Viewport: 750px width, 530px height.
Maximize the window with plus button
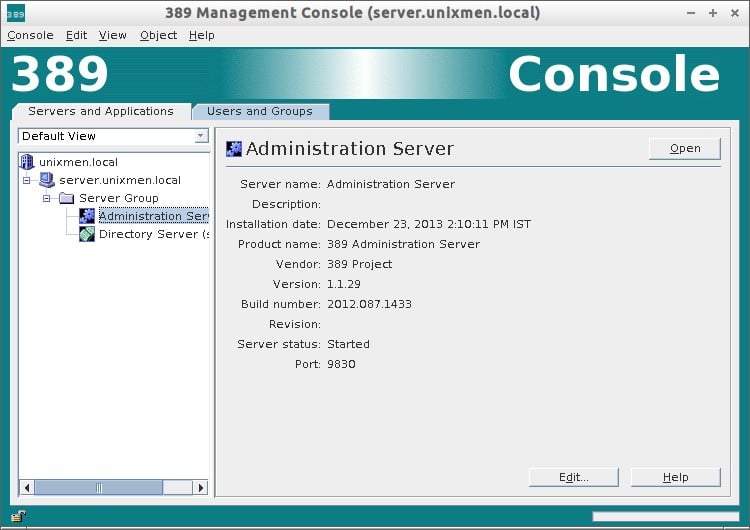[713, 13]
